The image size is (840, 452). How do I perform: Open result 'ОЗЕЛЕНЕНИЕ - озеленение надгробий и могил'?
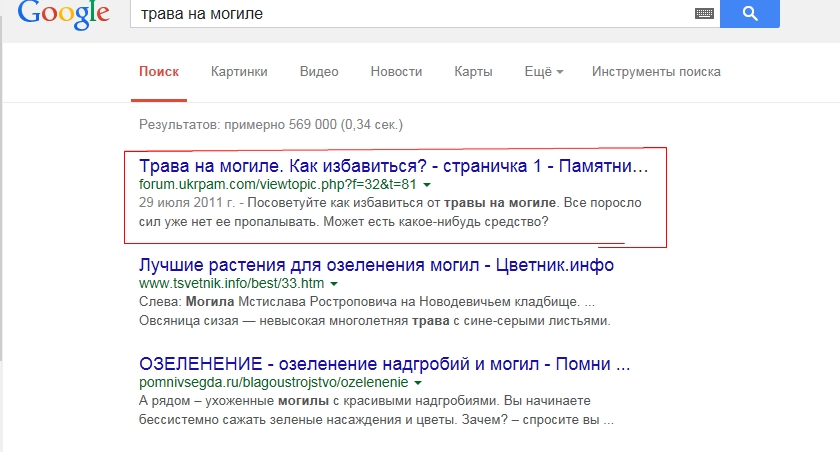pos(384,364)
